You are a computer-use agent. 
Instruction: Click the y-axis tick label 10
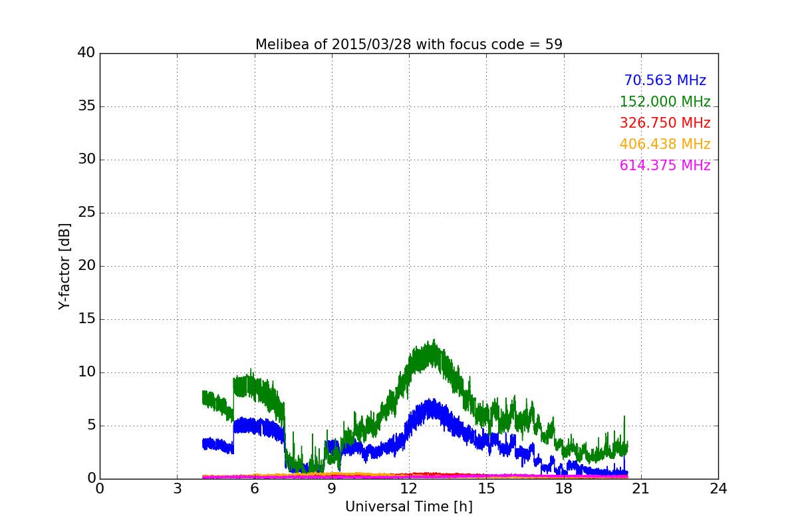click(x=86, y=372)
